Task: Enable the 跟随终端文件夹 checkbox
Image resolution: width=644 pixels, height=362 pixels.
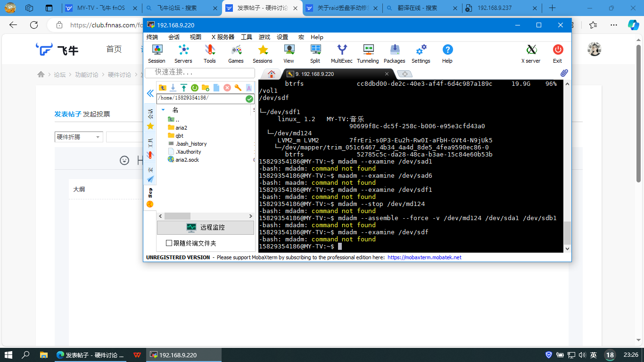Action: 169,243
